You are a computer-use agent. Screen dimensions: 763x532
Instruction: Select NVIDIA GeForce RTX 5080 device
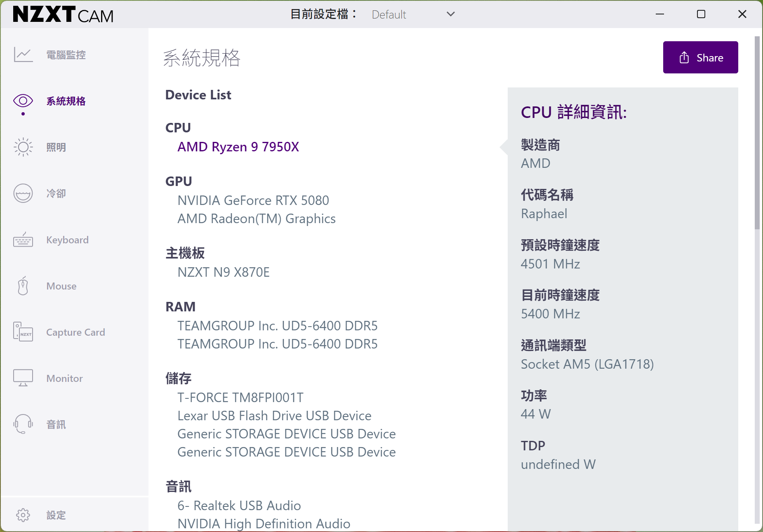pyautogui.click(x=253, y=200)
